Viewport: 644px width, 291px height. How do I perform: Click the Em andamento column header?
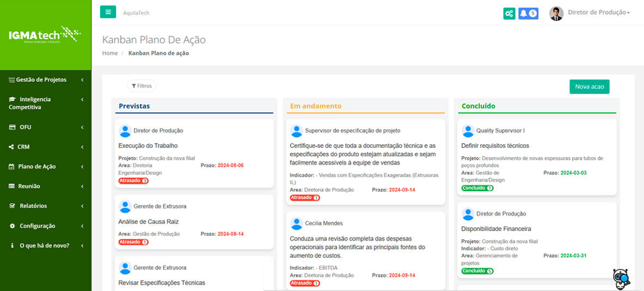[316, 106]
